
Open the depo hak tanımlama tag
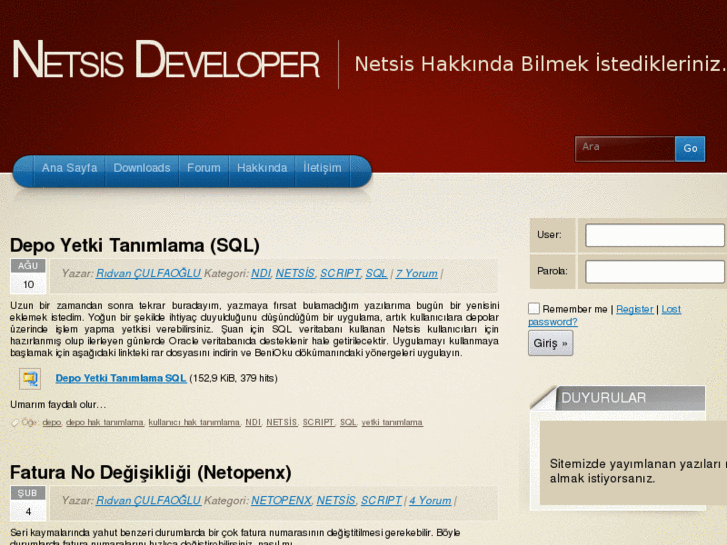tap(105, 423)
